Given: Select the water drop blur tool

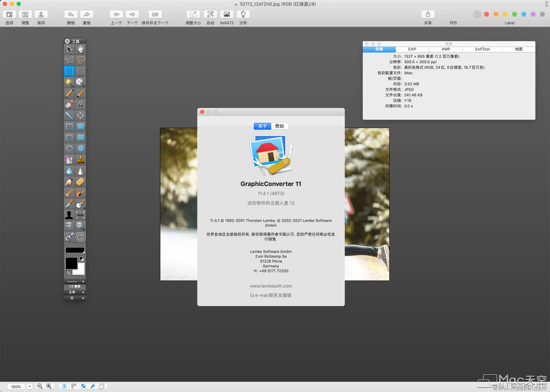Looking at the screenshot, I should 69,171.
